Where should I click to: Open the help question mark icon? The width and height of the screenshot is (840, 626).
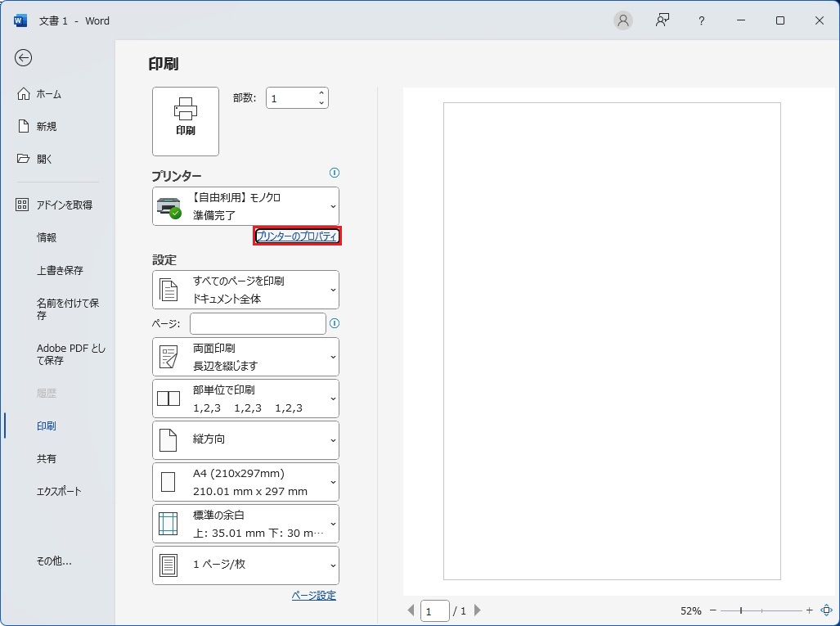tap(701, 20)
